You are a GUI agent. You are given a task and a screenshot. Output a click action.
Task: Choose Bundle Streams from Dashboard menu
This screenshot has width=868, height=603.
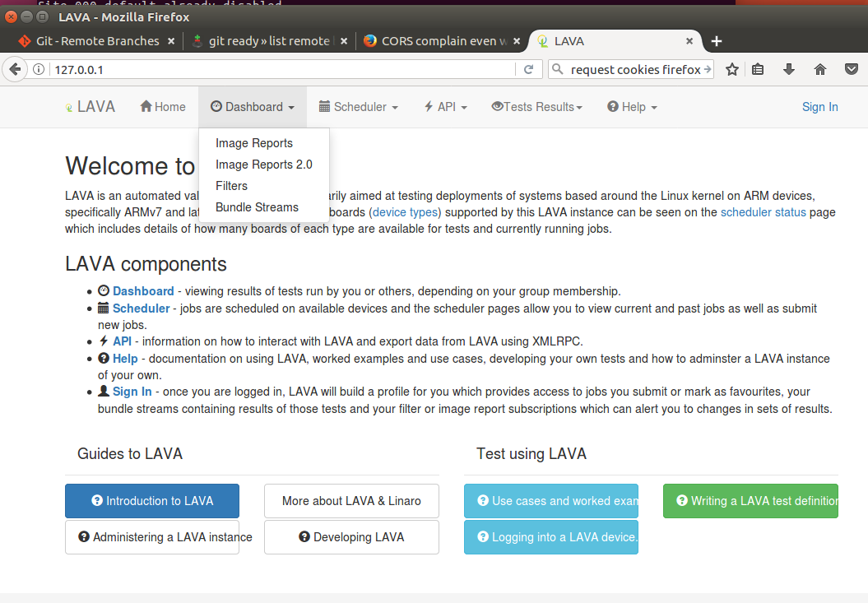pyautogui.click(x=257, y=207)
